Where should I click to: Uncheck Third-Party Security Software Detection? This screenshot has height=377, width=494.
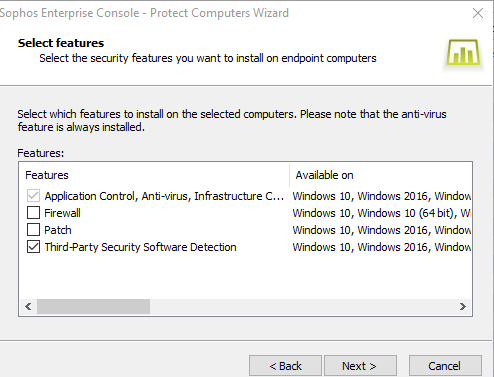pyautogui.click(x=33, y=247)
